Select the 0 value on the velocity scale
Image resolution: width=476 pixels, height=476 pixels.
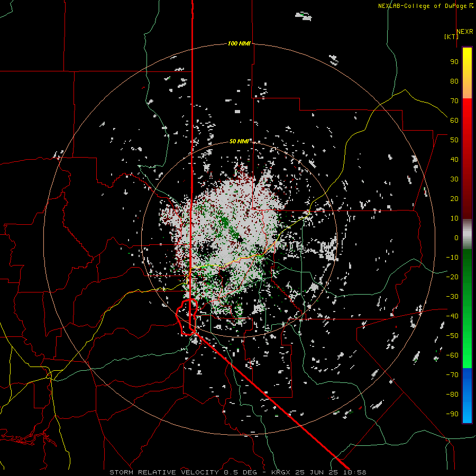point(456,238)
